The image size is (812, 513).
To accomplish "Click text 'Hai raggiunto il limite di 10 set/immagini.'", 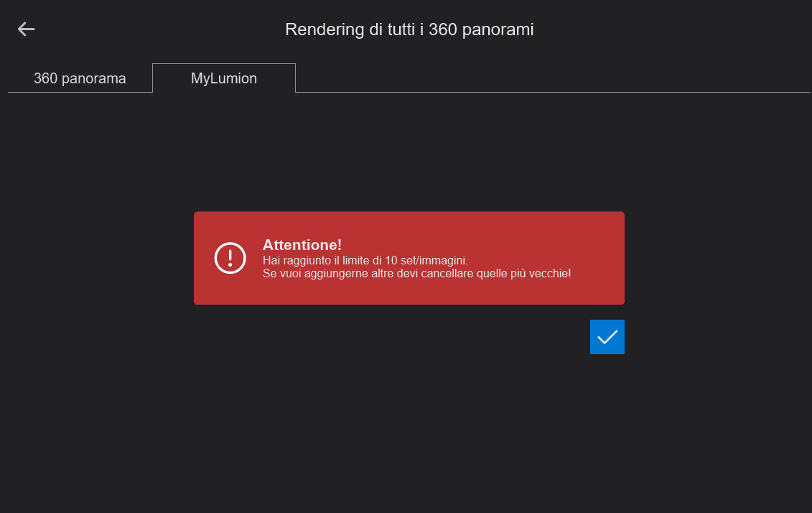I will (365, 260).
